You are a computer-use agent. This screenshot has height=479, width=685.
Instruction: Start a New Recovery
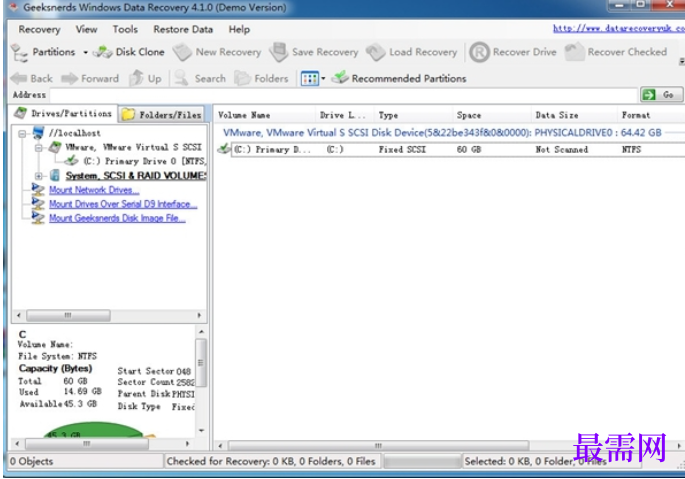(x=217, y=52)
